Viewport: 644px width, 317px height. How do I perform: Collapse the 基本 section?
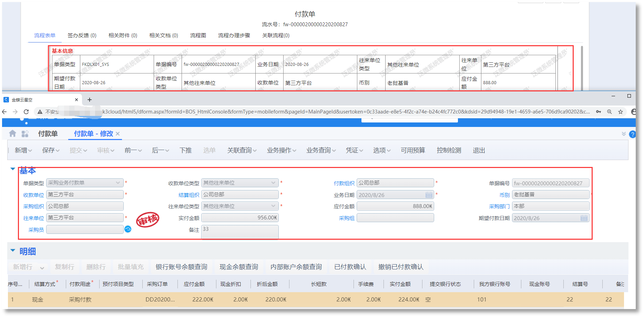point(13,169)
